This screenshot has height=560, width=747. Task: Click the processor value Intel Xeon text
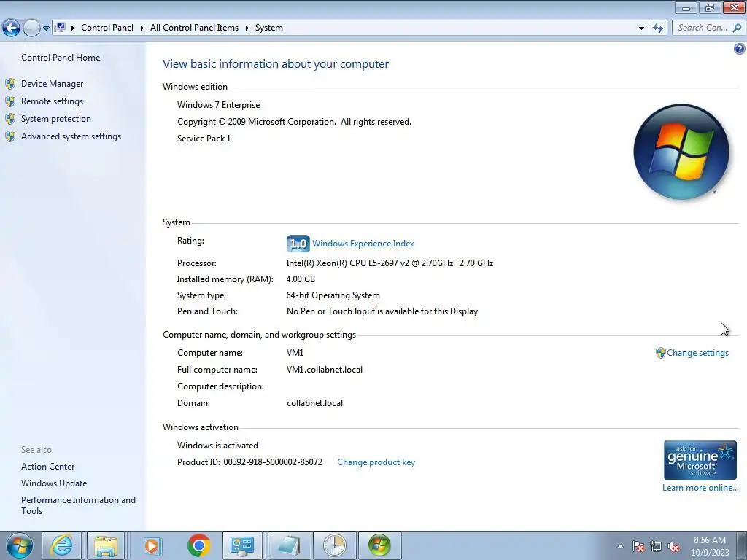390,262
